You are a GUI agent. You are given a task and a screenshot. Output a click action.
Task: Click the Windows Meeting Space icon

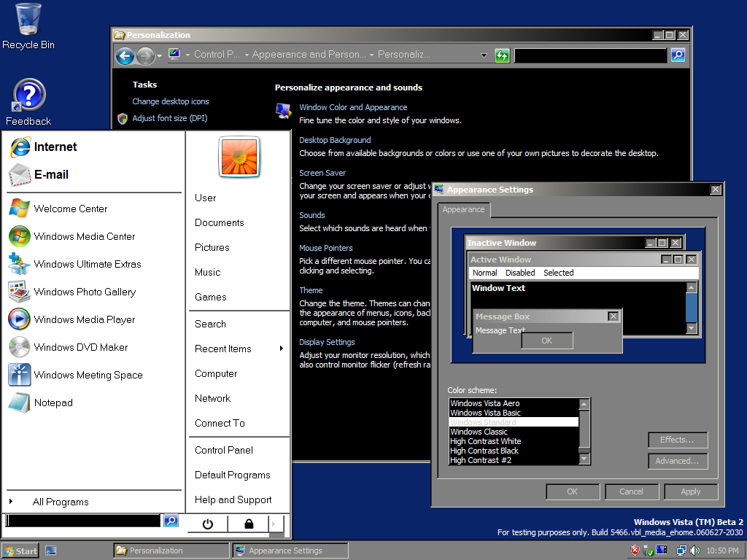coord(19,375)
